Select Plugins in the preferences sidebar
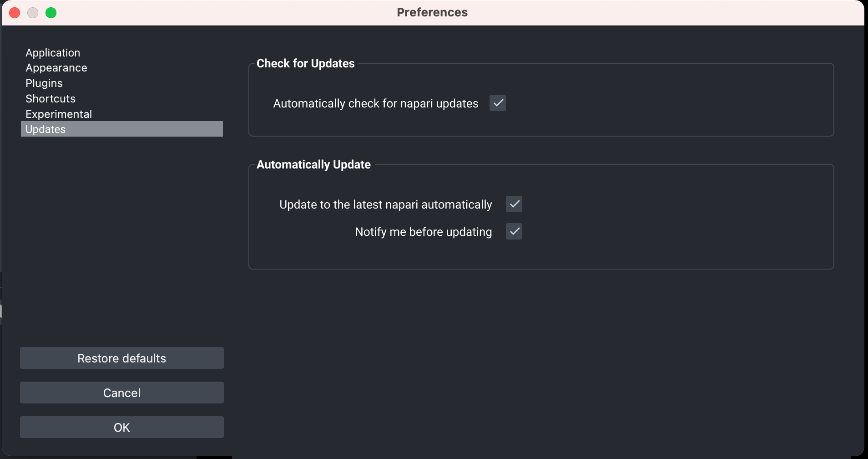Screen dimensions: 868x459 coord(44,83)
